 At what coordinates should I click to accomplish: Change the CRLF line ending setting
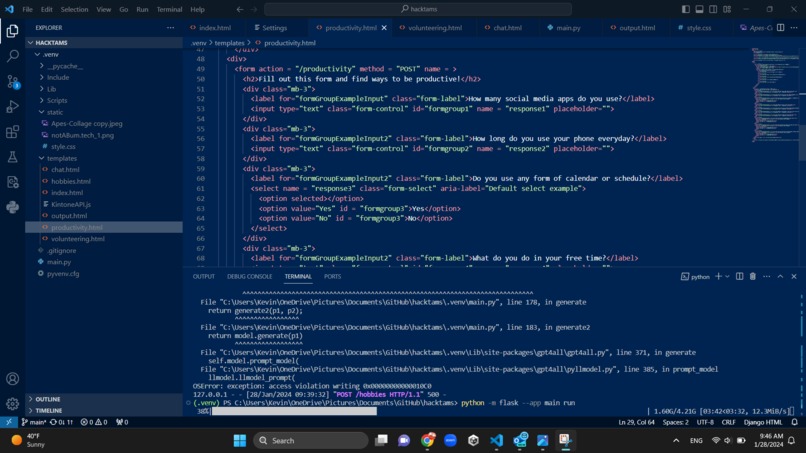click(x=728, y=422)
